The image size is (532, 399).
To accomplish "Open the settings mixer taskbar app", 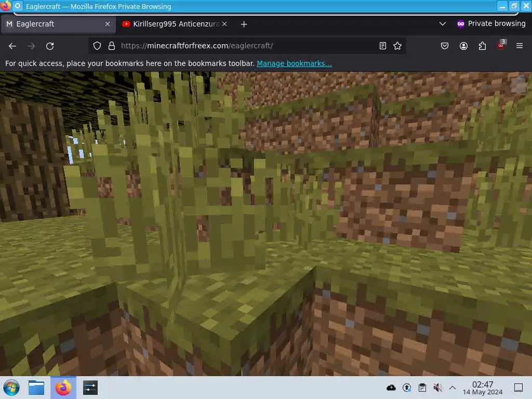I will pos(90,388).
